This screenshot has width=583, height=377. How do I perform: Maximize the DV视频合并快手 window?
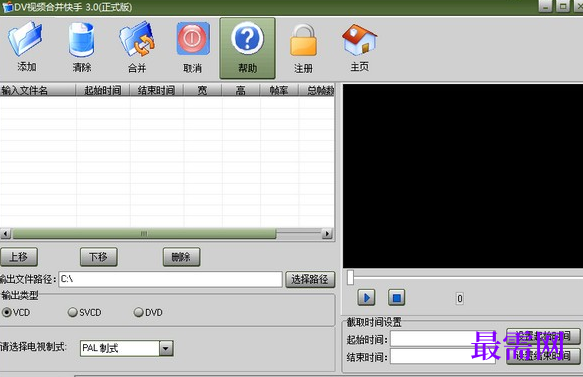click(563, 6)
